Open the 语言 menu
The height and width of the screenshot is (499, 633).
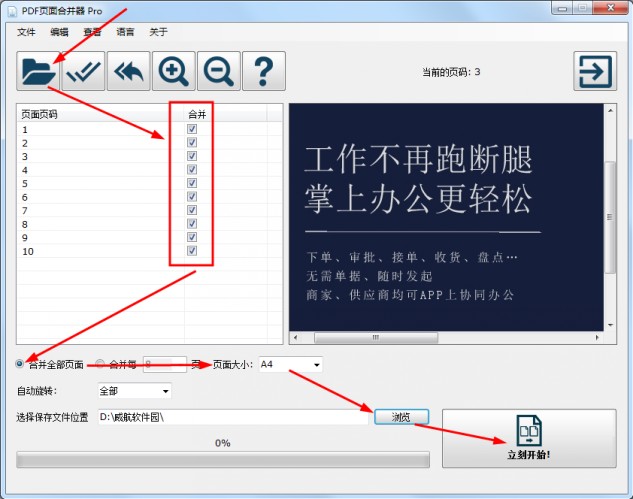pos(126,32)
